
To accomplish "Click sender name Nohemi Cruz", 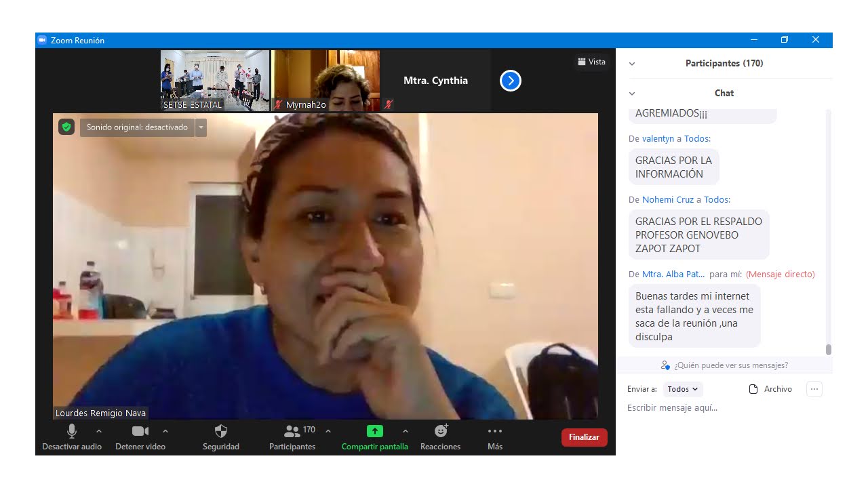I will [668, 199].
